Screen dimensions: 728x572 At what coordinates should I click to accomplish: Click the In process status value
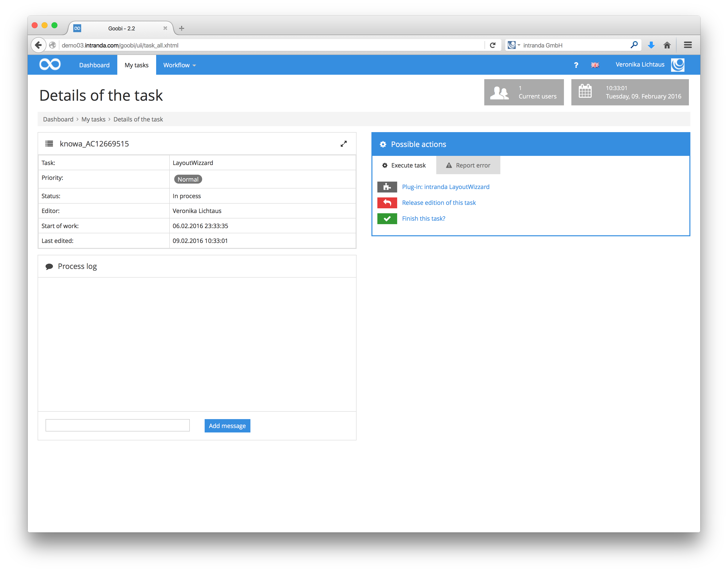click(187, 196)
